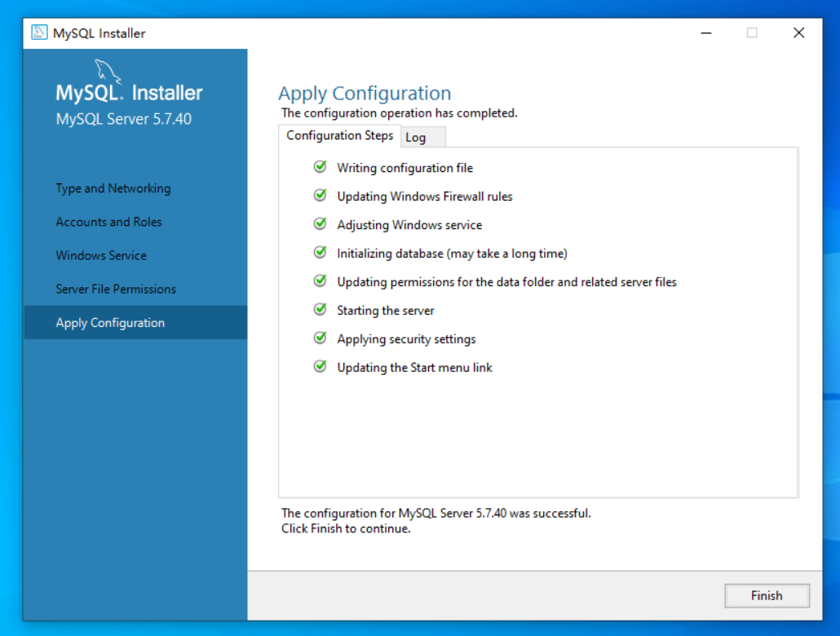The width and height of the screenshot is (840, 636).
Task: Click the 'Apply Configuration' page heading
Action: pyautogui.click(x=365, y=93)
